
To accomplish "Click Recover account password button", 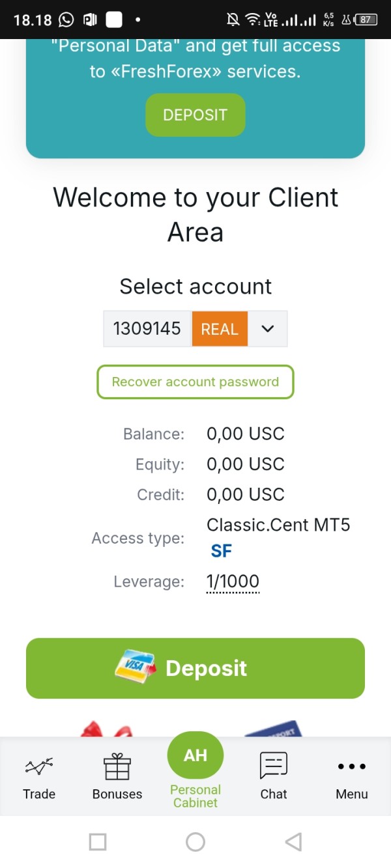I will pyautogui.click(x=195, y=382).
